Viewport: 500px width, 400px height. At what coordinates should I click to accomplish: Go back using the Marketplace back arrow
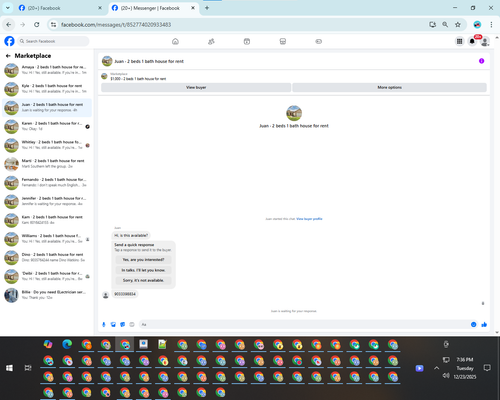pos(8,56)
